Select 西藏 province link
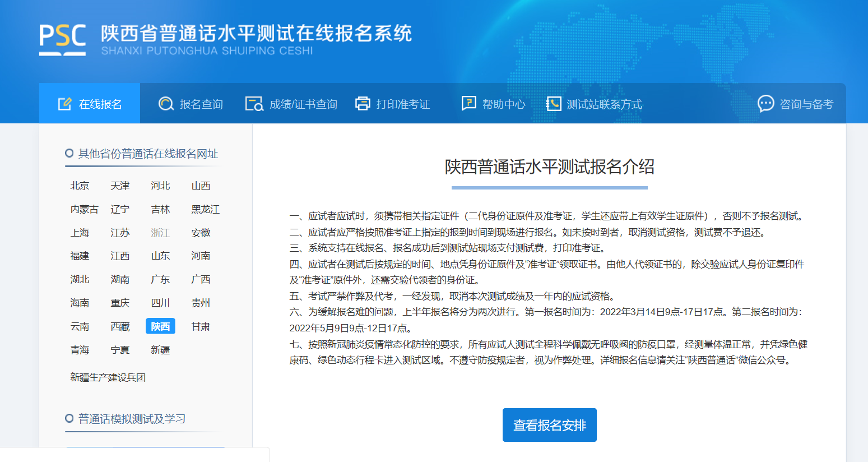Viewport: 868px width, 462px height. click(x=120, y=326)
